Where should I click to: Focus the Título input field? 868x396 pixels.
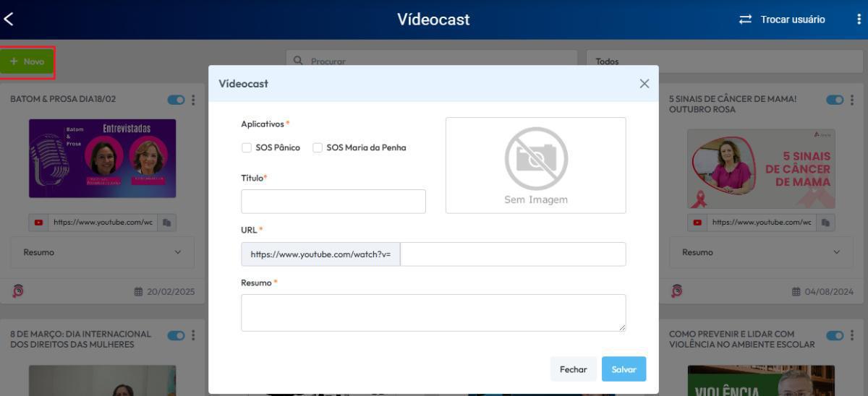coord(333,202)
